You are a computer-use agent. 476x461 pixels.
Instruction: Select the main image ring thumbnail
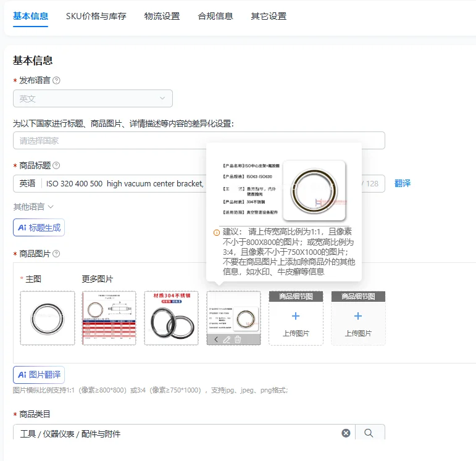(48, 318)
